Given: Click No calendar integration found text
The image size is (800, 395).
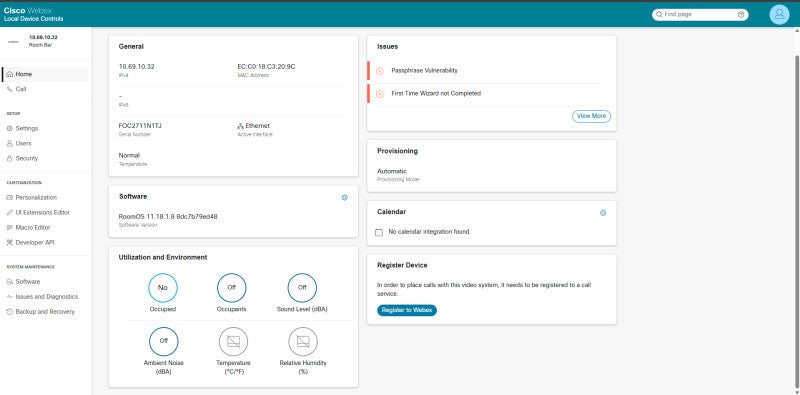Looking at the screenshot, I should pyautogui.click(x=430, y=232).
